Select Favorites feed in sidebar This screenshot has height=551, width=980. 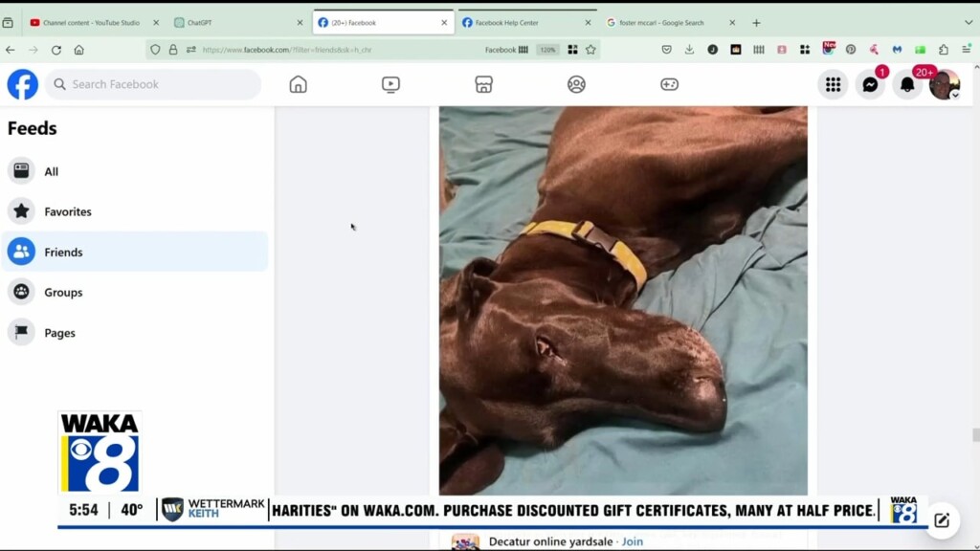pos(68,211)
